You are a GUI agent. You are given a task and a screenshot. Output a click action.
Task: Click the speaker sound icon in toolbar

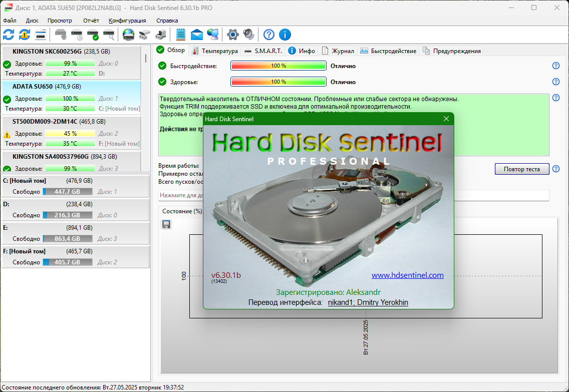click(248, 35)
